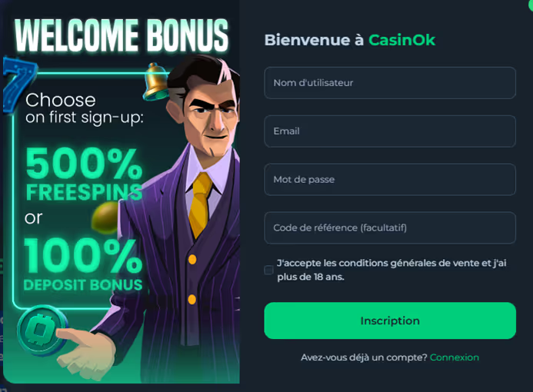Click the green crypto coin icon
The height and width of the screenshot is (392, 533).
pos(42,331)
